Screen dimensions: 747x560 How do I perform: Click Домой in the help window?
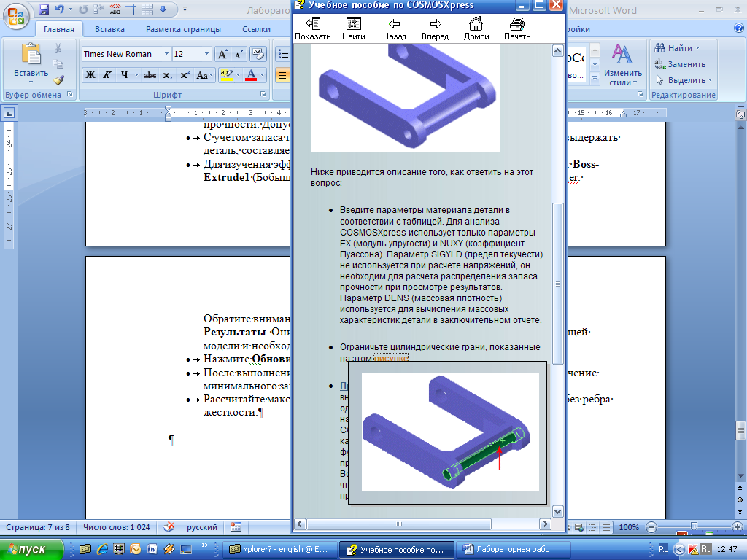[476, 28]
